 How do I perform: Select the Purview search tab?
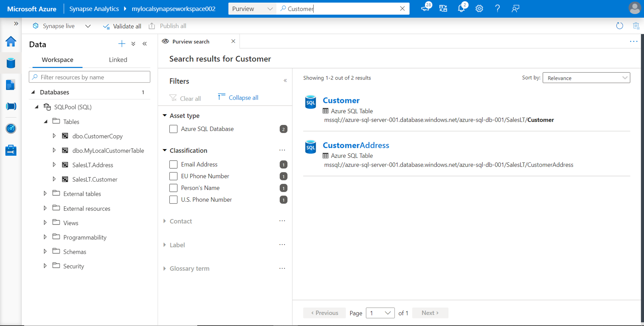[191, 42]
